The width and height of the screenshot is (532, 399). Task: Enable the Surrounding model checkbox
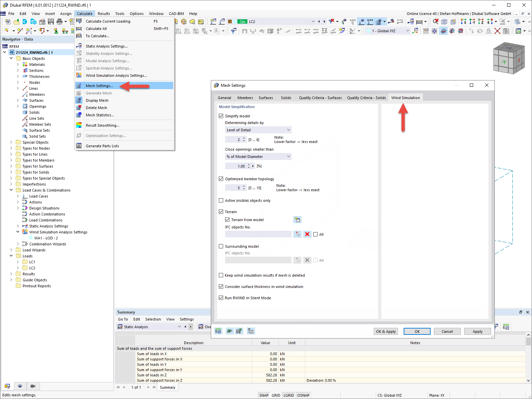pyautogui.click(x=221, y=246)
